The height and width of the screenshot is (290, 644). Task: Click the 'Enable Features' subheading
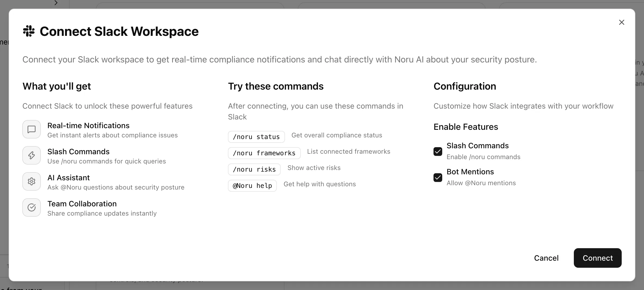click(x=466, y=127)
